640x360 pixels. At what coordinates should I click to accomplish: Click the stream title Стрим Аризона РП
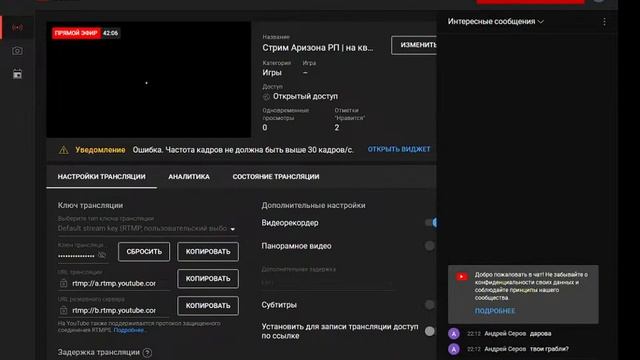point(318,48)
